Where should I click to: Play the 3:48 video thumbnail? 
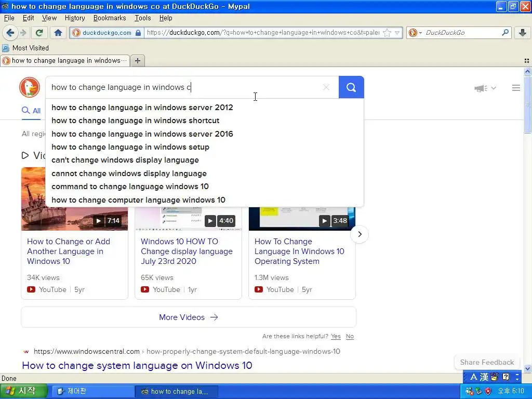tap(302, 219)
